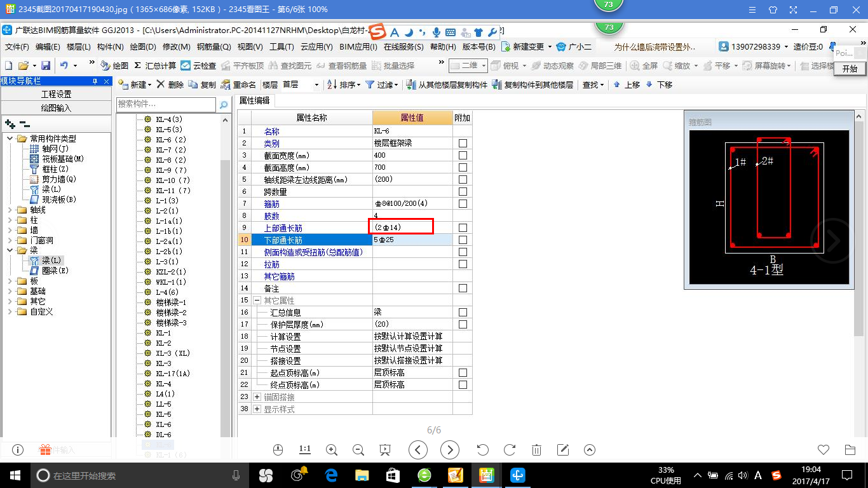Click search magnifier beside 搜索构件 box
The width and height of the screenshot is (868, 488).
[224, 105]
